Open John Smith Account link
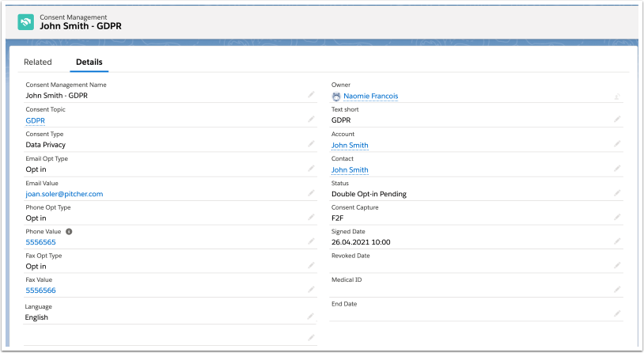This screenshot has height=353, width=644. click(x=350, y=145)
